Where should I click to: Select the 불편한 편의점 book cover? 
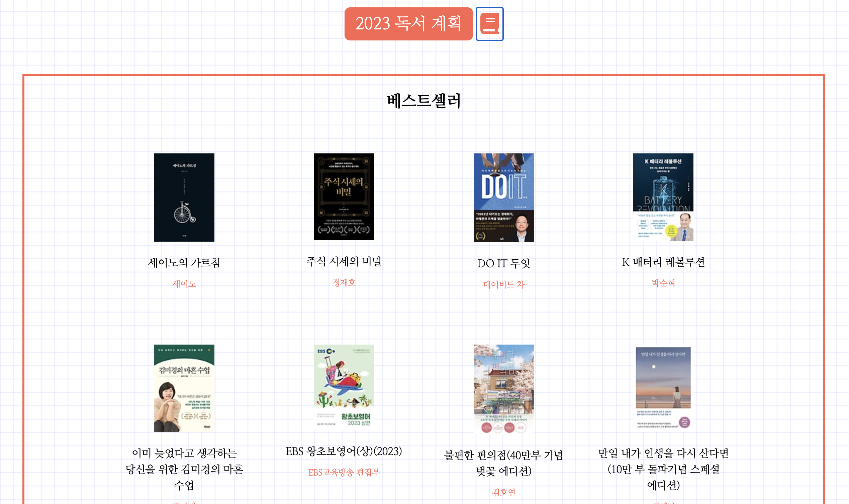[x=503, y=389]
